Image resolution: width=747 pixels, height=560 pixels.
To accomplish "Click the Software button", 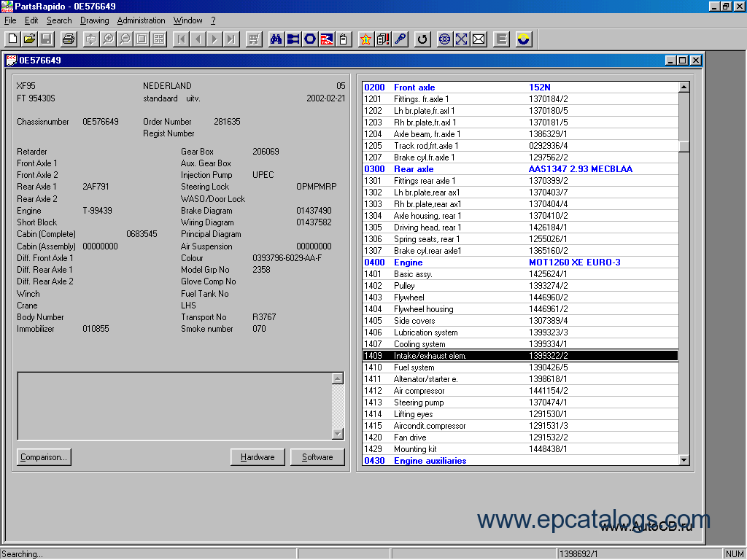I will click(x=317, y=457).
